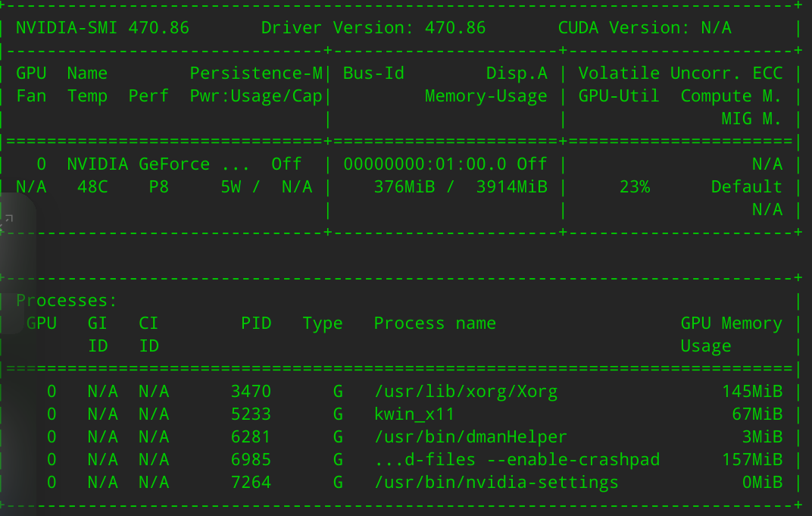Click the /usr/lib/xorg/Xorg process name
This screenshot has height=516, width=812.
tap(466, 392)
